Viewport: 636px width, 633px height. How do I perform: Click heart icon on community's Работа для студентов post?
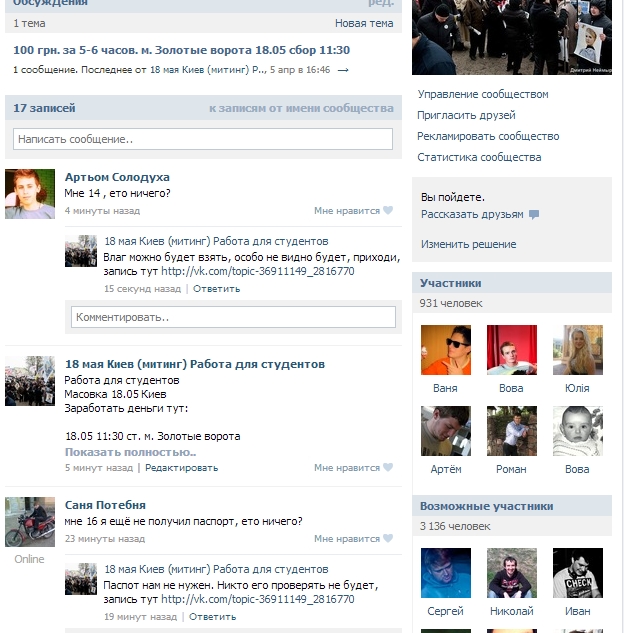coord(388,467)
